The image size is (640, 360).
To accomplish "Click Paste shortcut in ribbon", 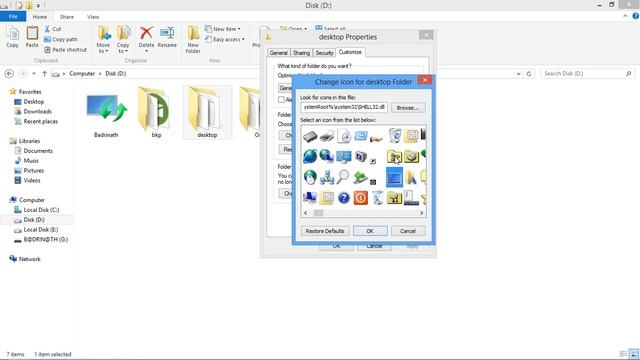I will [65, 49].
